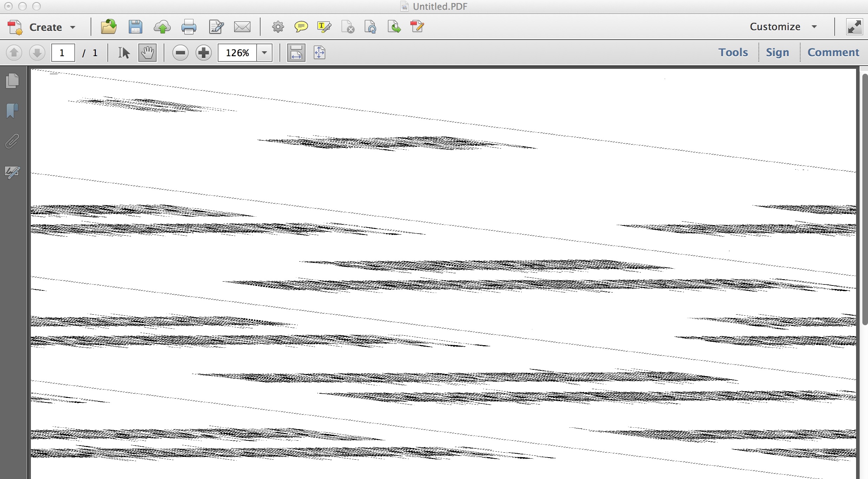Click the fit width scrolling icon
The image size is (868, 479).
point(296,53)
